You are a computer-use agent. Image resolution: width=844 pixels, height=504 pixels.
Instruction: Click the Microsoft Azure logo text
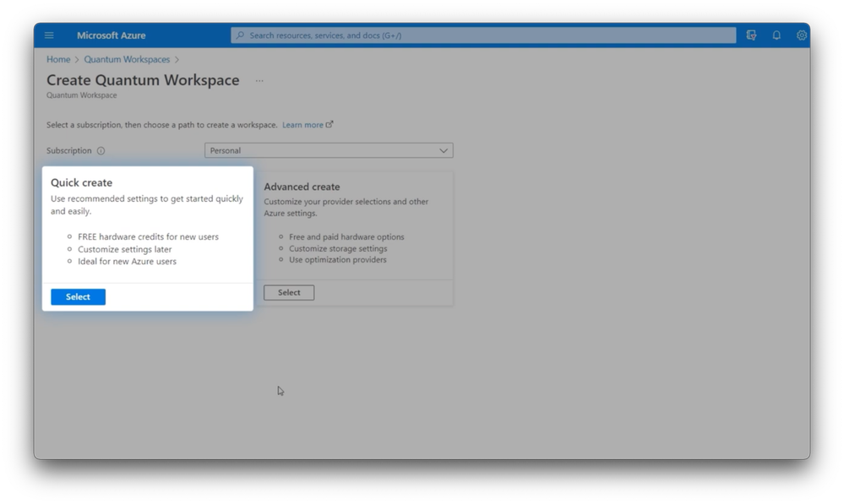click(x=112, y=35)
